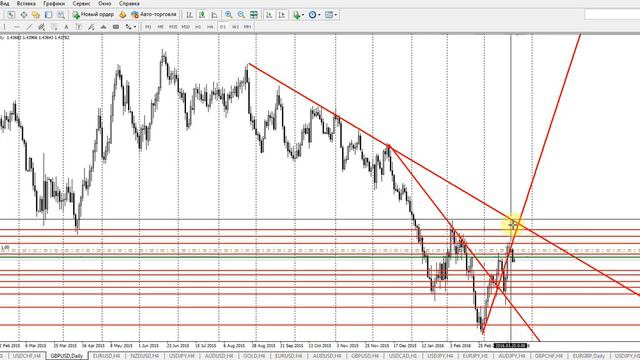Select the triangle shape tool
Screen dimensions: 640x360
tap(103, 27)
